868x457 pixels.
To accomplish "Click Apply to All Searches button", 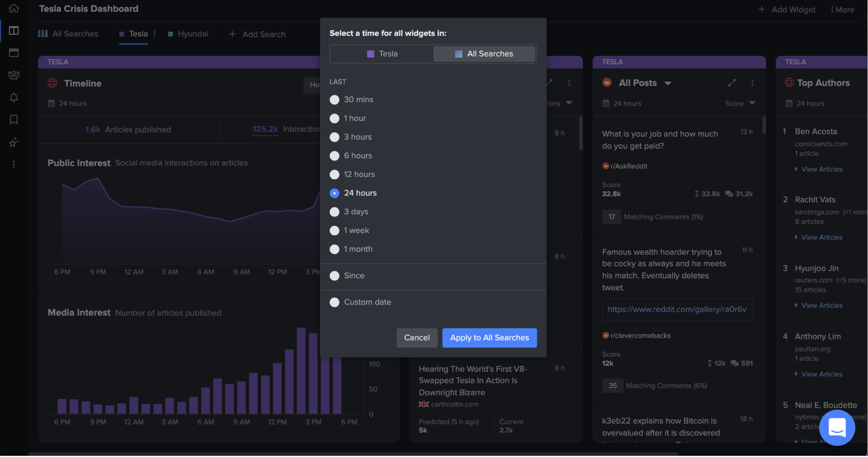I will pyautogui.click(x=489, y=338).
